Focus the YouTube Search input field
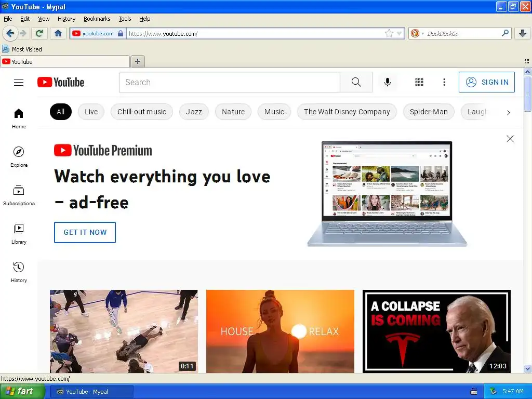This screenshot has height=399, width=532. pyautogui.click(x=229, y=82)
